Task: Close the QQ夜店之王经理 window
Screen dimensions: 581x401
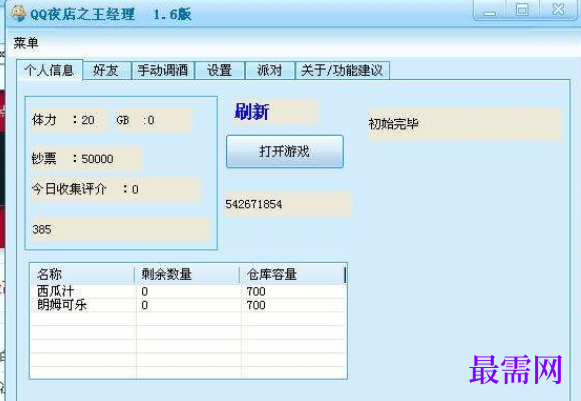Action: point(559,10)
